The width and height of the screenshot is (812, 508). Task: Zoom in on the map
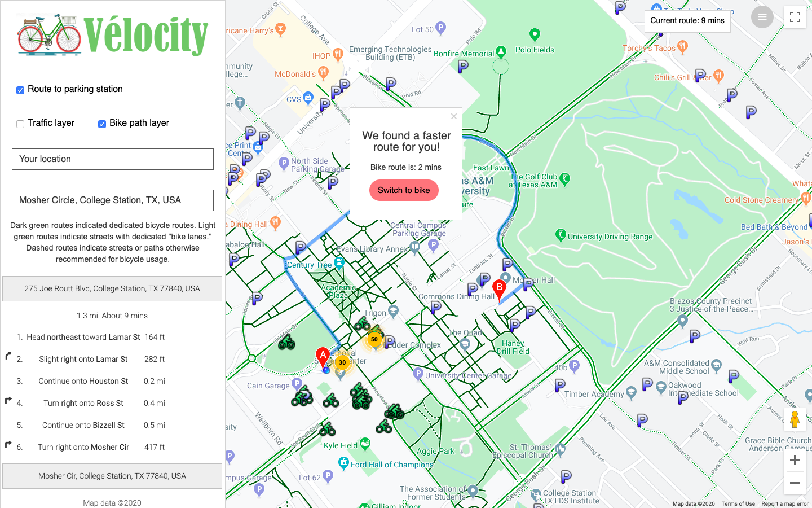(795, 461)
